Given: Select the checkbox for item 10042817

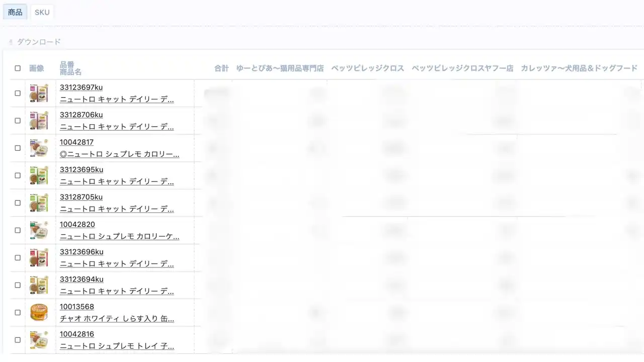Looking at the screenshot, I should (18, 148).
